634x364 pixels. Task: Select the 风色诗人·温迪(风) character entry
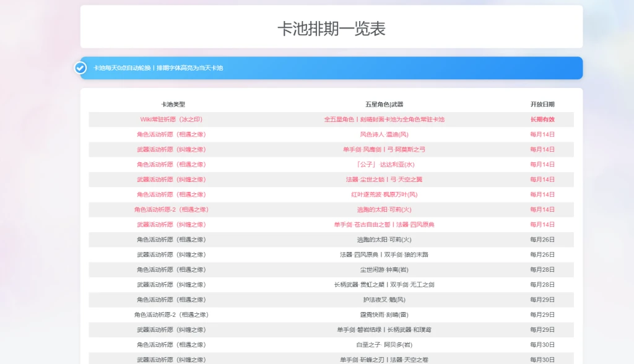(x=384, y=134)
